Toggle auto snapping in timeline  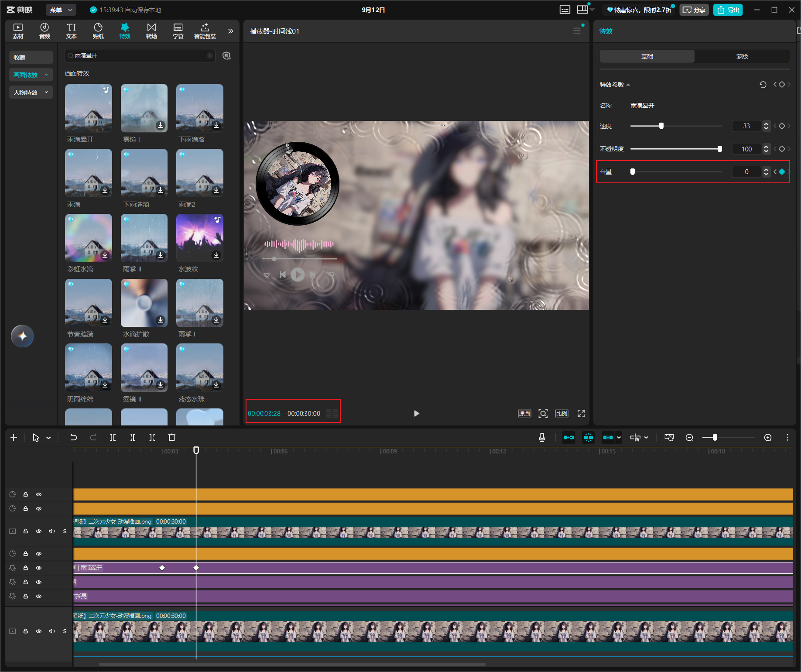[x=589, y=437]
